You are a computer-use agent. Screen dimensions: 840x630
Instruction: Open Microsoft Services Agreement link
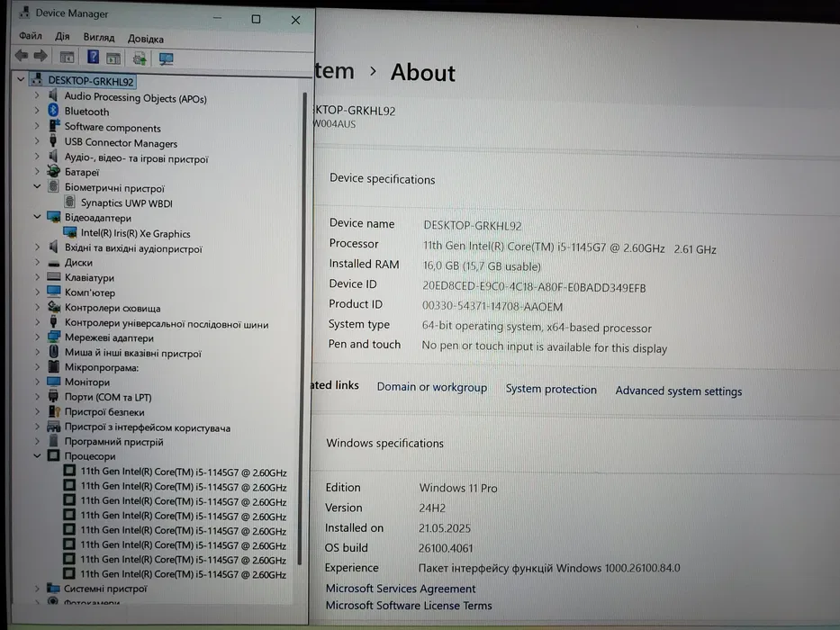pos(400,589)
